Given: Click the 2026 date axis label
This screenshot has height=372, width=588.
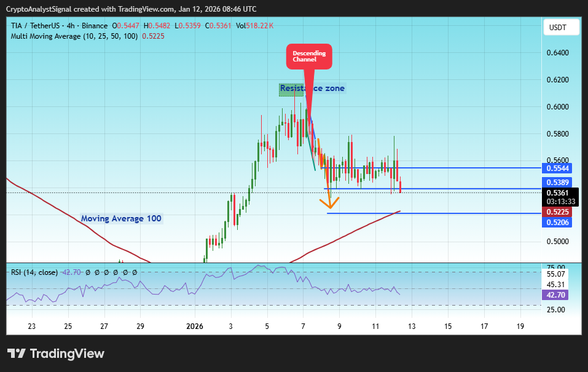Looking at the screenshot, I should point(195,326).
